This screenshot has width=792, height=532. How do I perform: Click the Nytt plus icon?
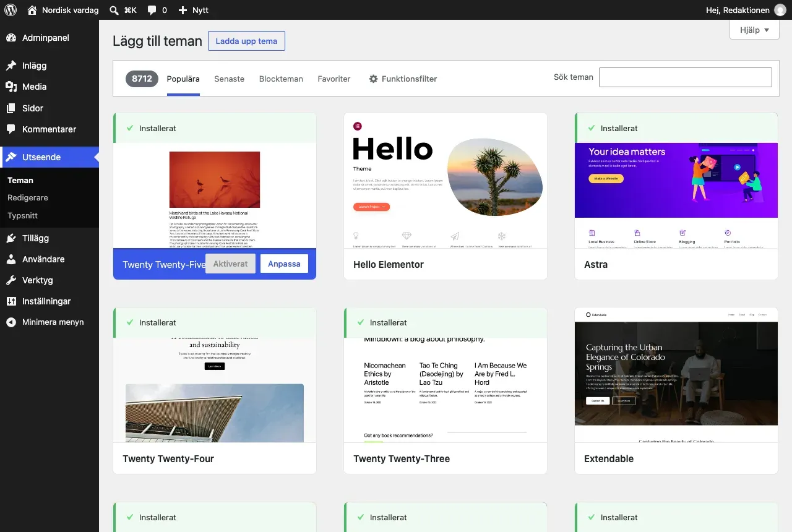183,10
